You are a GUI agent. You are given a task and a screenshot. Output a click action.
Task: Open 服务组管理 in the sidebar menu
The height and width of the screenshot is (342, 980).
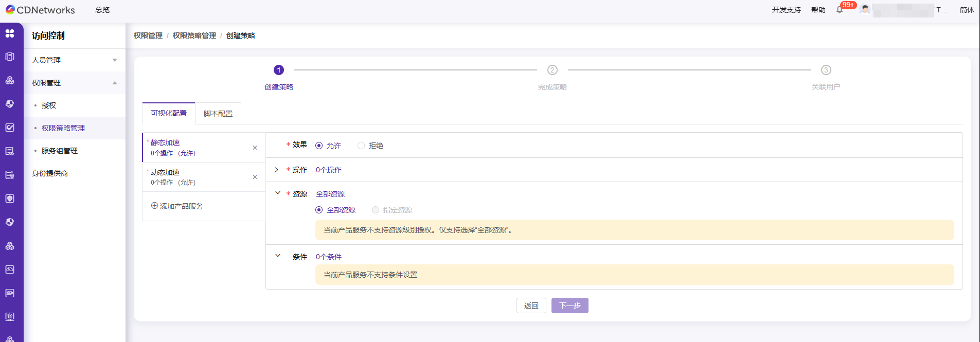point(60,151)
